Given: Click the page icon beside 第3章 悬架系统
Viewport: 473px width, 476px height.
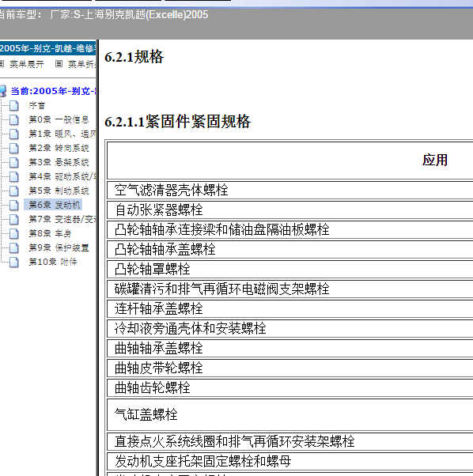Looking at the screenshot, I should pyautogui.click(x=14, y=163).
